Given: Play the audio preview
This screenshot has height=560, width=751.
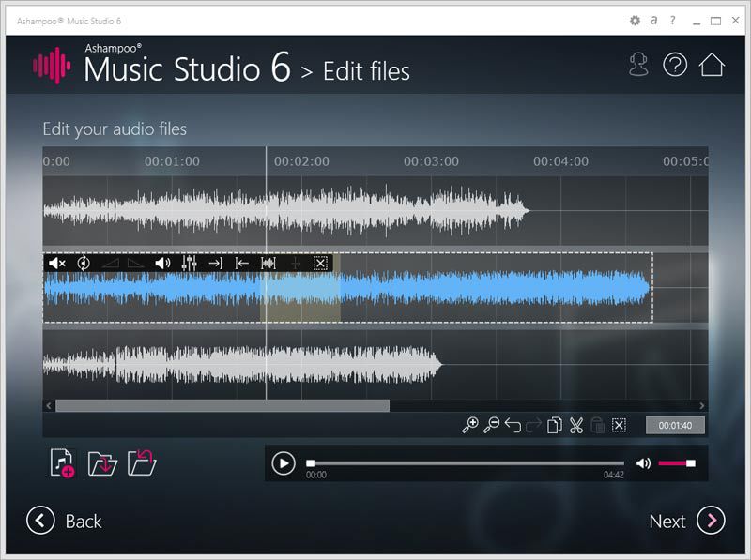Looking at the screenshot, I should [284, 463].
